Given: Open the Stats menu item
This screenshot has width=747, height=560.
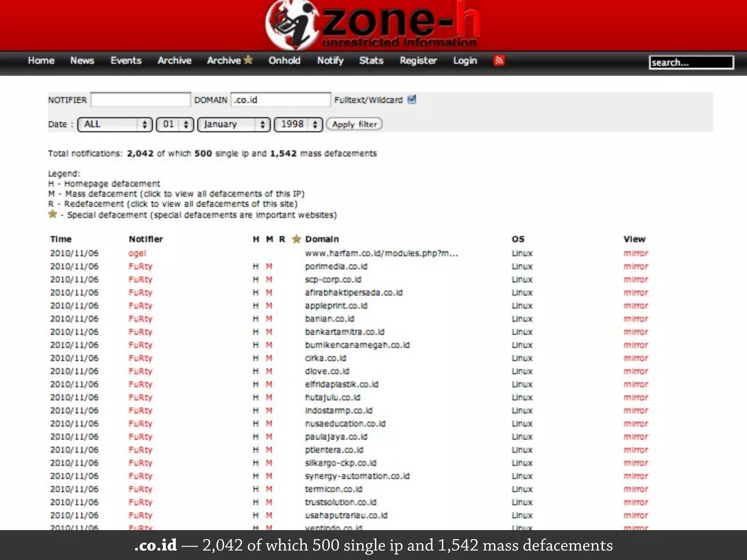Looking at the screenshot, I should click(x=371, y=61).
